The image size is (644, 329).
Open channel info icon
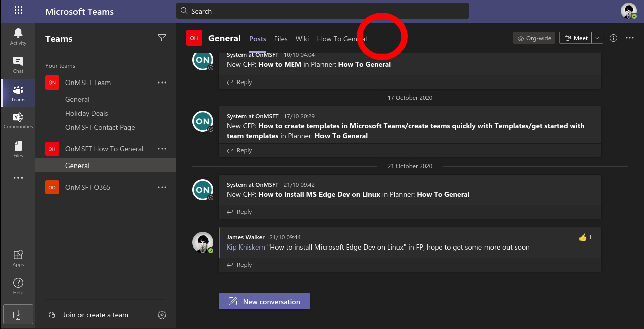tap(613, 38)
